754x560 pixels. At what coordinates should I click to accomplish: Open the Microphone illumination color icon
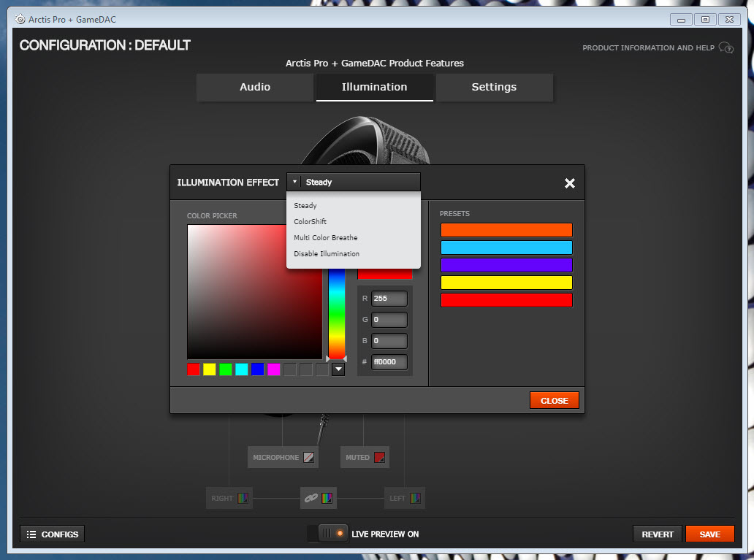pyautogui.click(x=309, y=457)
